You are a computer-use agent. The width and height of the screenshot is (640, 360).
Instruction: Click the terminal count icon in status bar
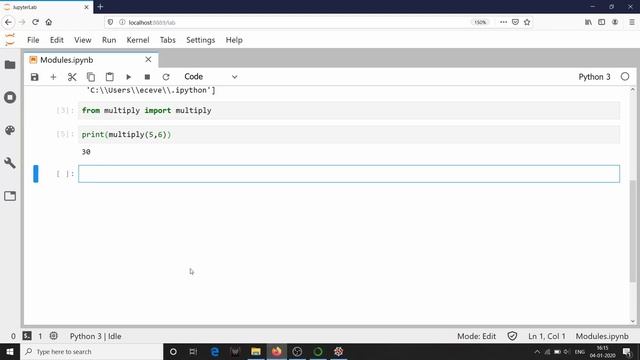point(27,336)
